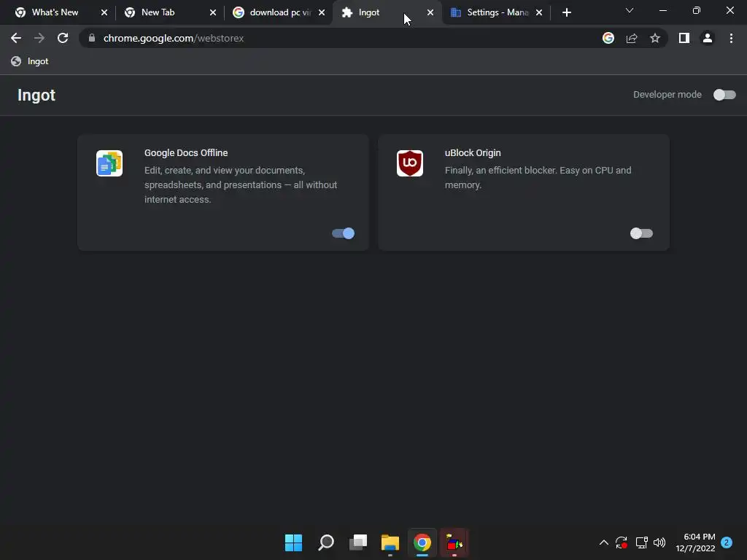
Task: Open the side panel icon
Action: (684, 38)
